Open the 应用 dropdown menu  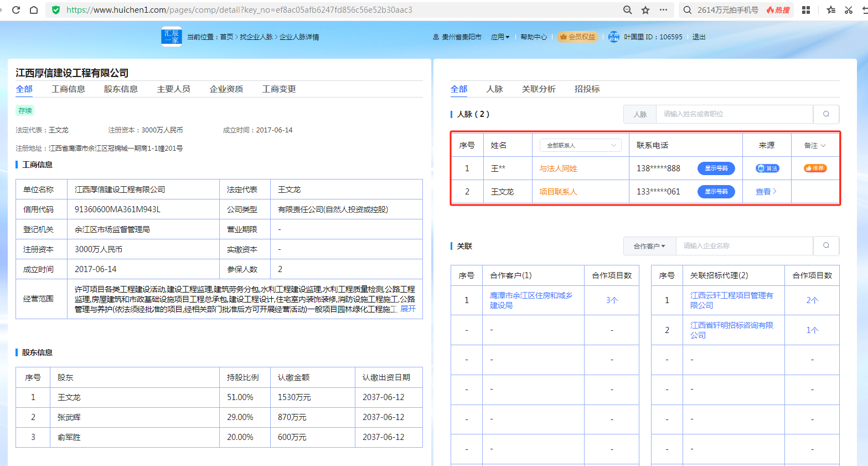(x=500, y=37)
